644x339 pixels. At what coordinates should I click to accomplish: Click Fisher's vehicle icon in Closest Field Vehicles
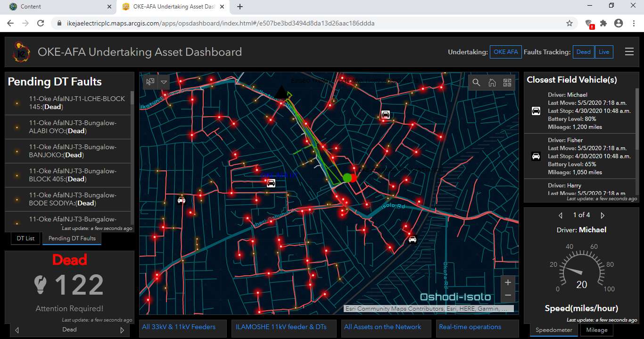coord(536,156)
